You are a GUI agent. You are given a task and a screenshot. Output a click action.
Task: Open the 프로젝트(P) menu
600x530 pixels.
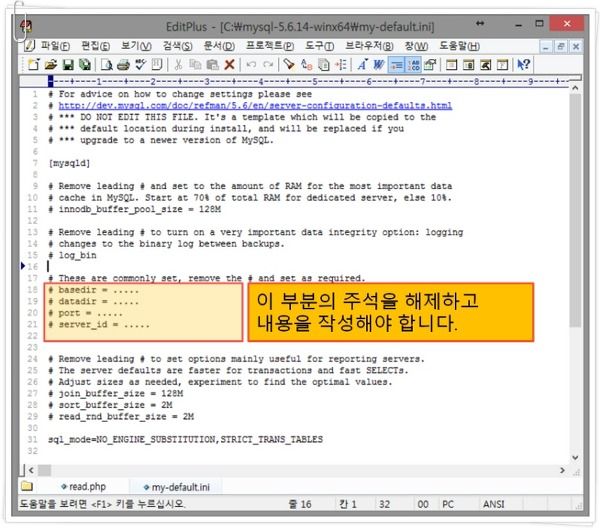[x=270, y=46]
